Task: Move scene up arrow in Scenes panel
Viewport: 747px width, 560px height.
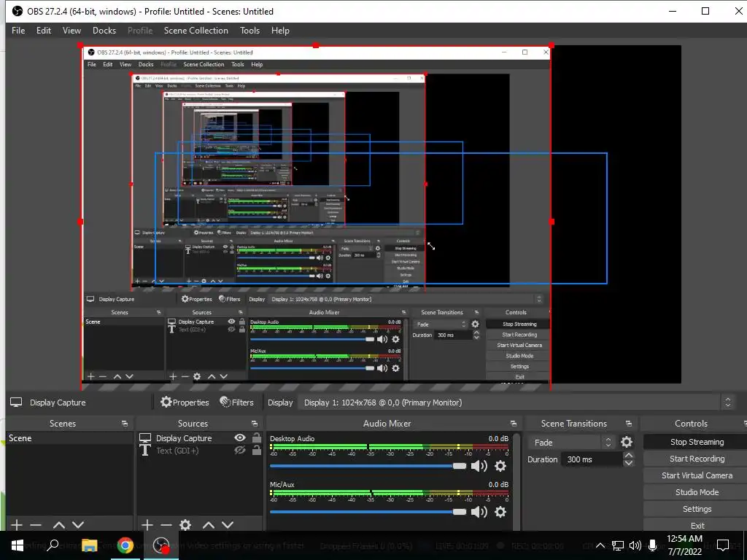Action: pos(59,525)
